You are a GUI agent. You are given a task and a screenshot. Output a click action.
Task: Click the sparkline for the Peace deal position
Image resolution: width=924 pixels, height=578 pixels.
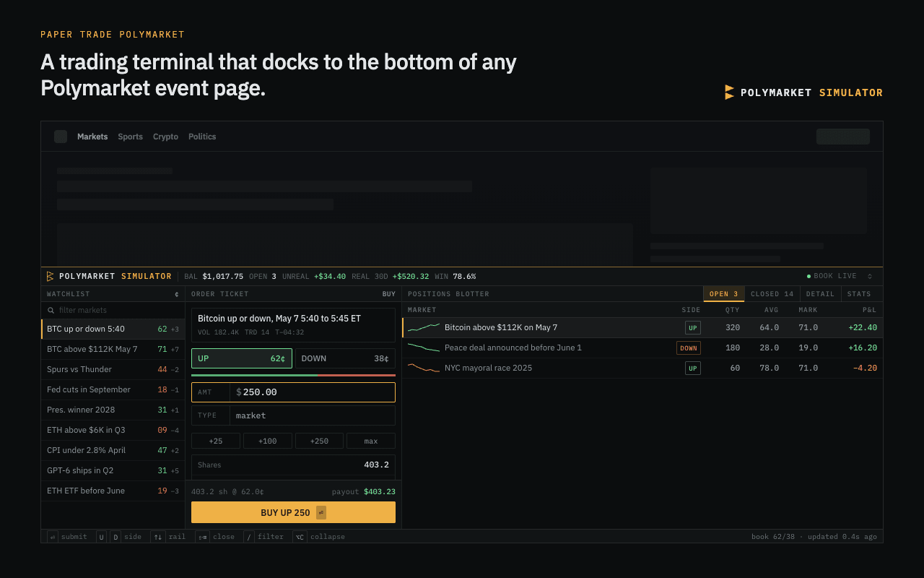(424, 348)
